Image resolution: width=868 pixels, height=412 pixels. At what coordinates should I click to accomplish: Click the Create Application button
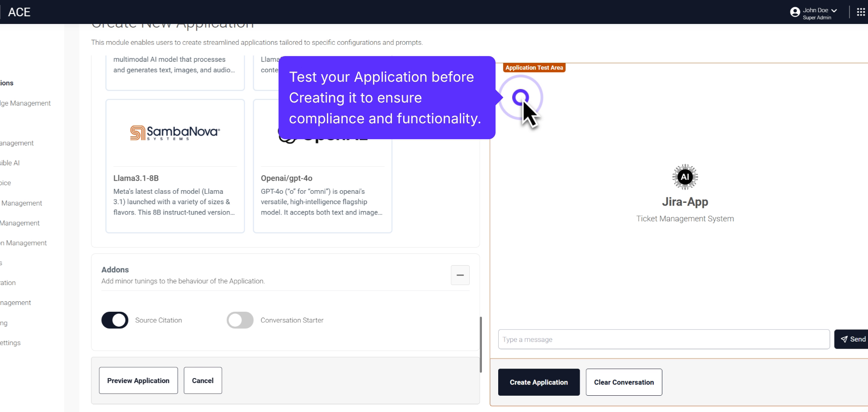[538, 382]
